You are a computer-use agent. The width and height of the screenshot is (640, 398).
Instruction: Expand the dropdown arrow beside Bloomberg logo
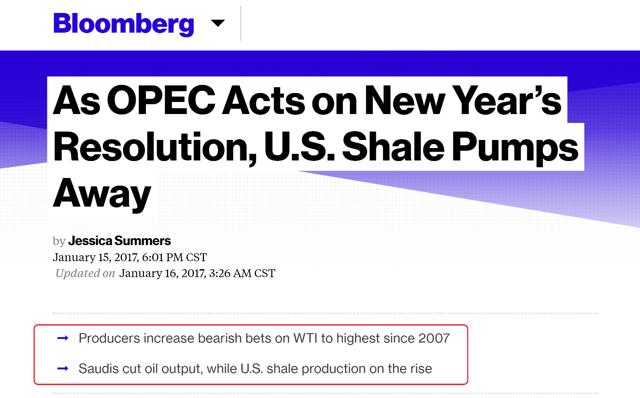[x=218, y=23]
